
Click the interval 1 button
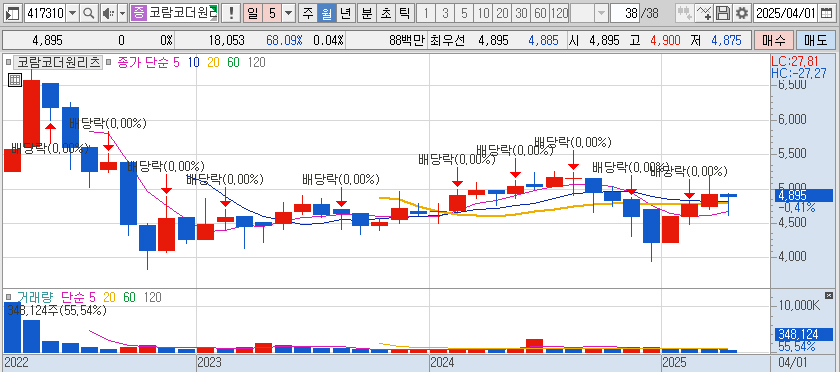click(x=426, y=13)
